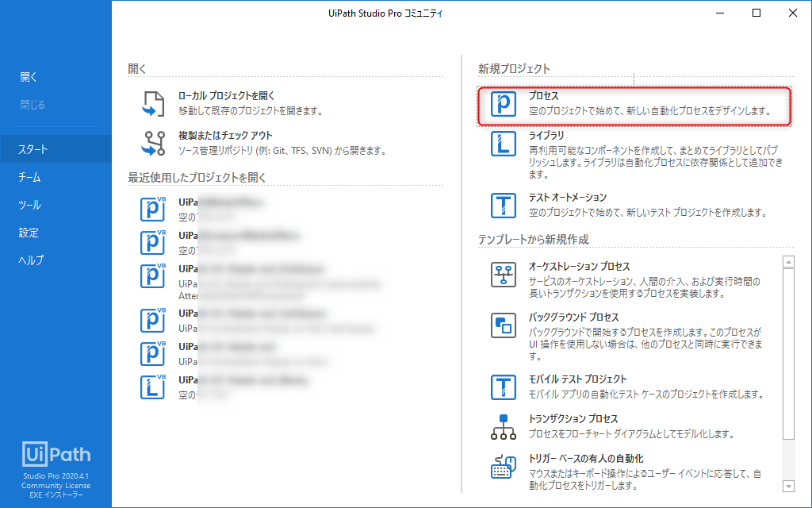The width and height of the screenshot is (812, 508).
Task: Click the Orchestration Process template icon
Action: tap(504, 275)
